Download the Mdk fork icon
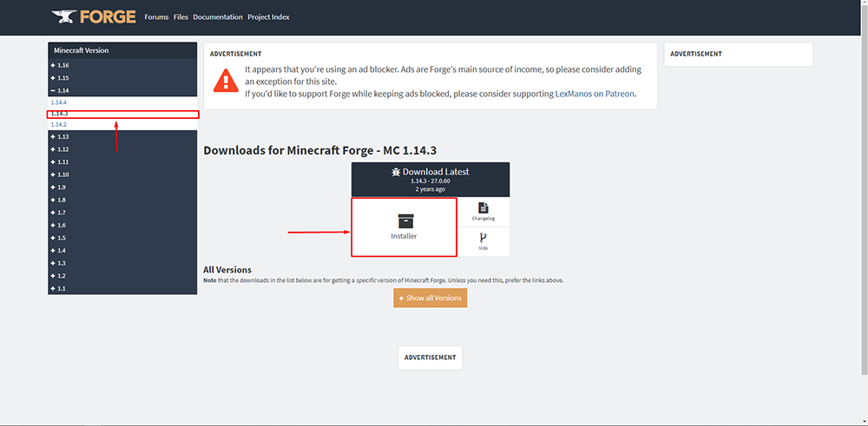Screen dimensions: 868x426 pyautogui.click(x=483, y=238)
